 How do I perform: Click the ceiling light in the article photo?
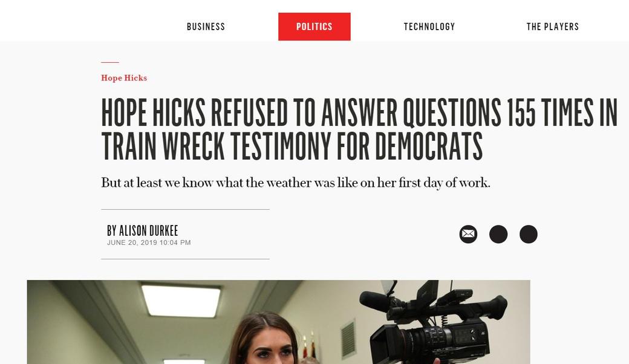click(x=181, y=300)
